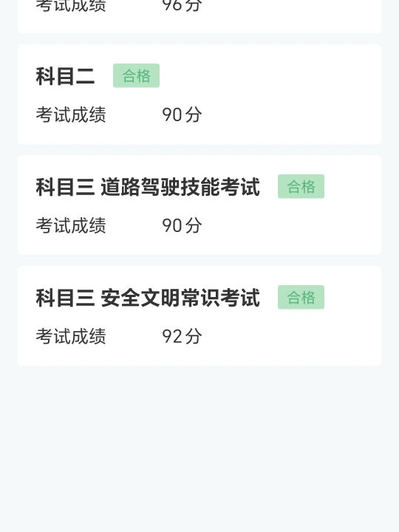Screen dimensions: 399x532
Task: Open the 安全文明常识考试 result card
Action: [x=199, y=316]
